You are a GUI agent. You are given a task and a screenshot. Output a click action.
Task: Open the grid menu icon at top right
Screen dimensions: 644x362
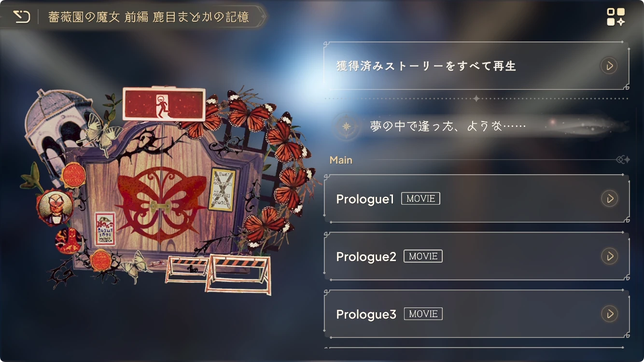click(x=616, y=17)
